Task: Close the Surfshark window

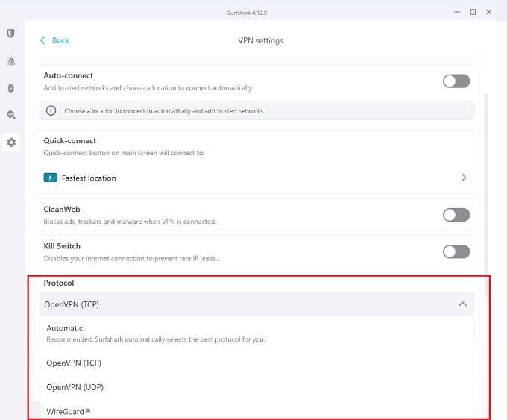Action: point(489,12)
